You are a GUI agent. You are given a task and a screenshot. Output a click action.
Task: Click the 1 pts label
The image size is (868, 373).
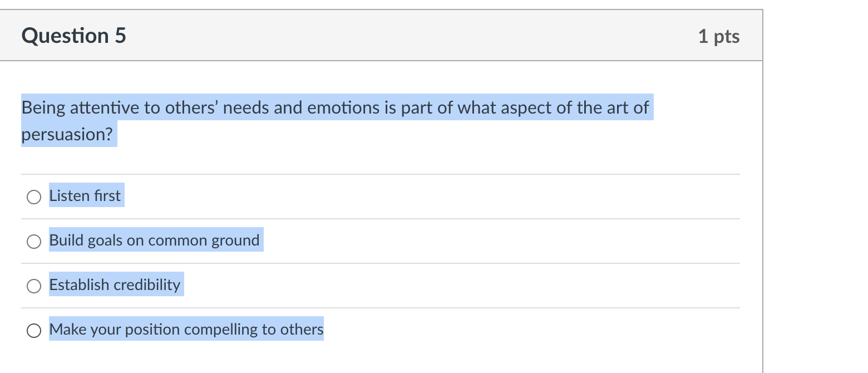pos(719,35)
